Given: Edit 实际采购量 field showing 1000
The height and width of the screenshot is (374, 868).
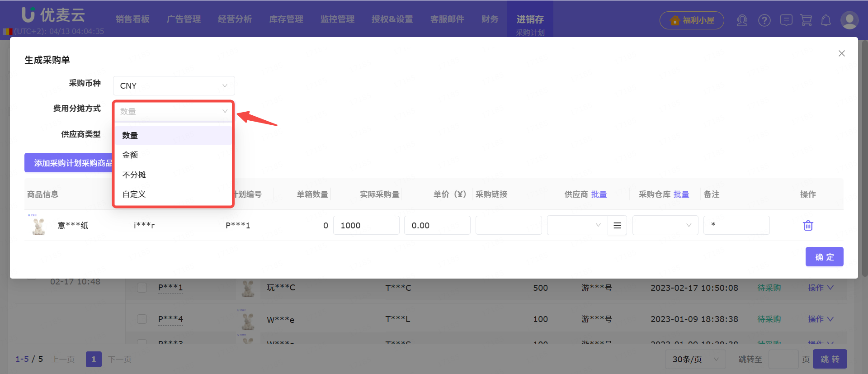Looking at the screenshot, I should [x=366, y=225].
